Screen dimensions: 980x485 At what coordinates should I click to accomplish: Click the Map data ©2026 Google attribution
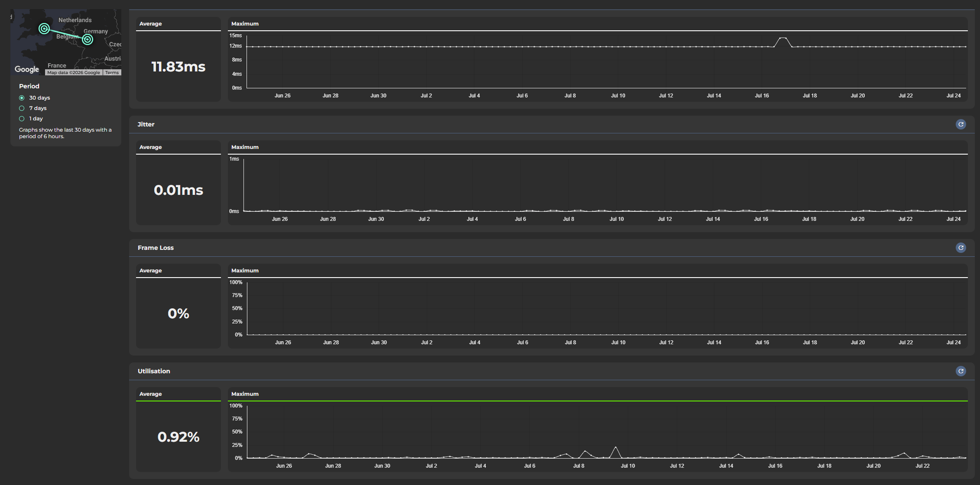point(74,73)
